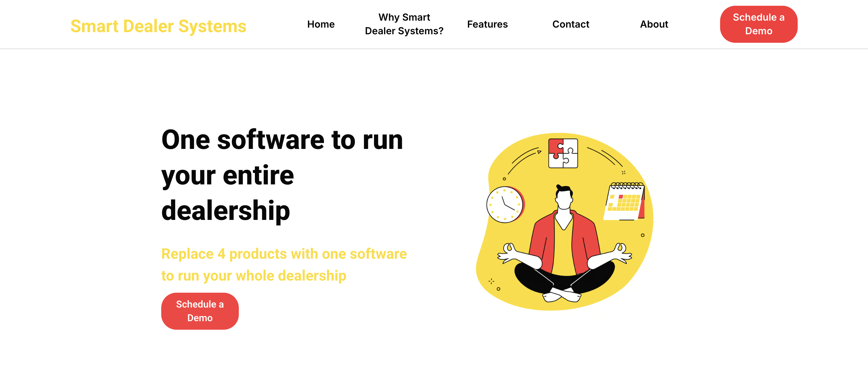Select Features in the navigation bar
This screenshot has width=868, height=367.
[x=487, y=24]
